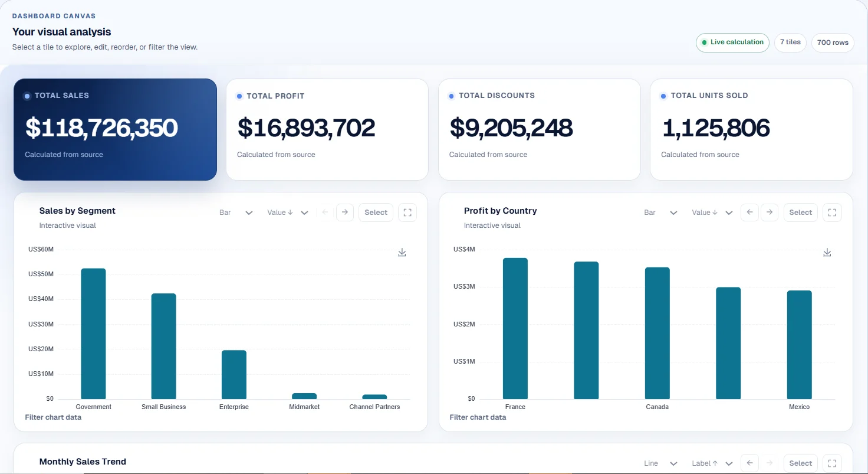Click the Enterprise bar in the chart
Screen dimensions: 868x474
click(234, 375)
